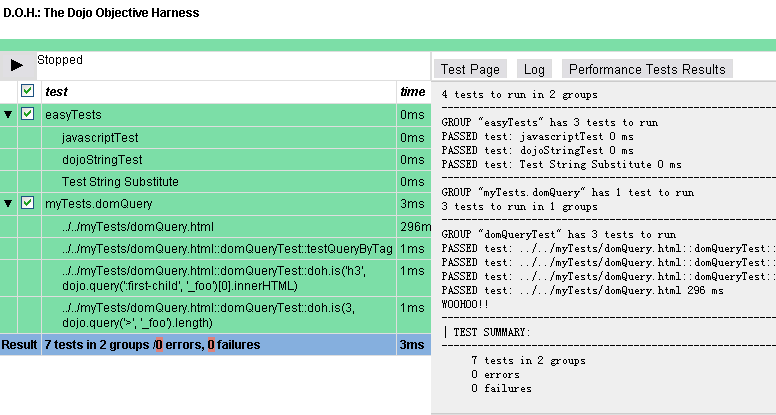
Task: Click the 'PASSED test: Test String Substitute' log line
Action: click(561, 164)
